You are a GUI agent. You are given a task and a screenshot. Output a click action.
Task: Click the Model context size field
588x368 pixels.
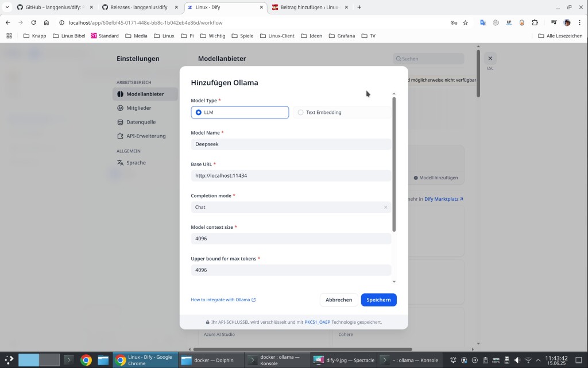[291, 239]
